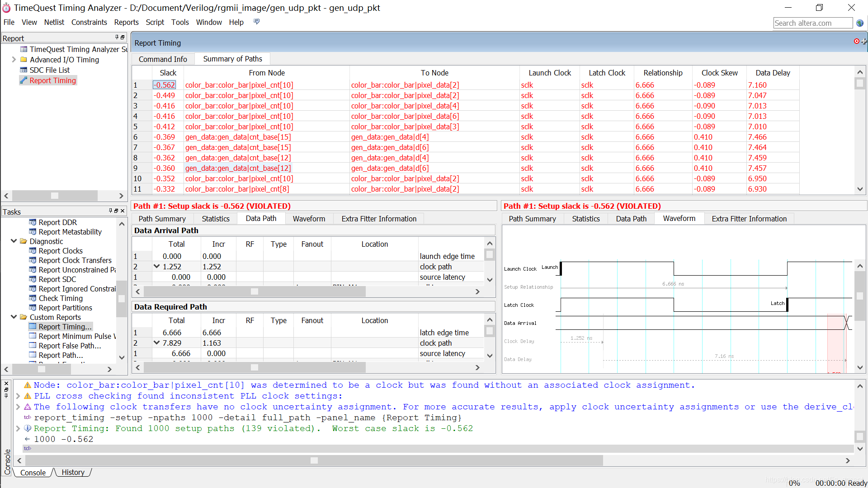Click the SDC File List table icon
Viewport: 868px width, 488px height.
pos(24,70)
